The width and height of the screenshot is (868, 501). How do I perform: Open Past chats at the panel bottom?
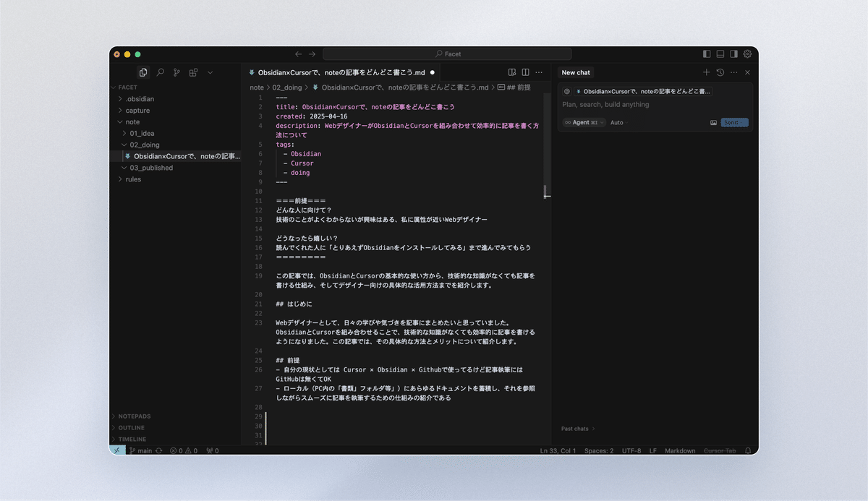(x=576, y=428)
